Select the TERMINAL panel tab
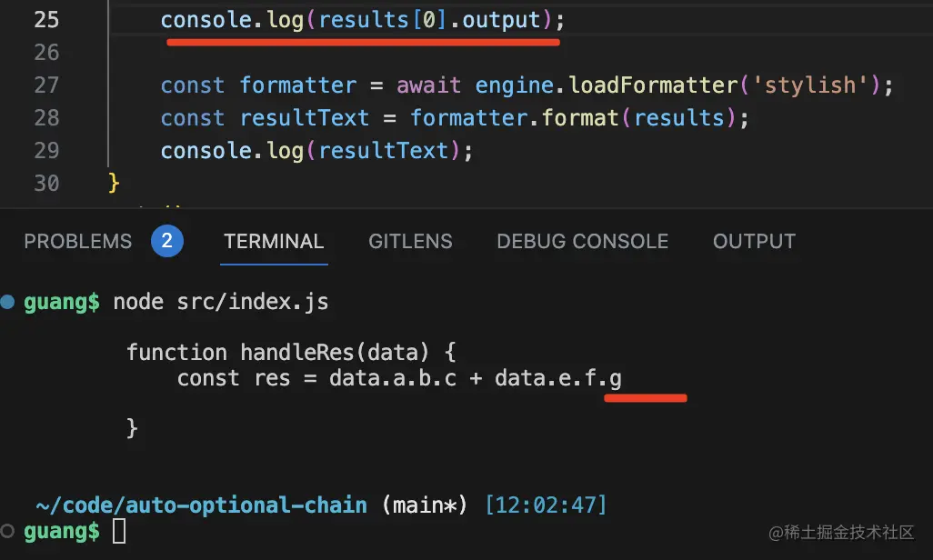 click(274, 241)
